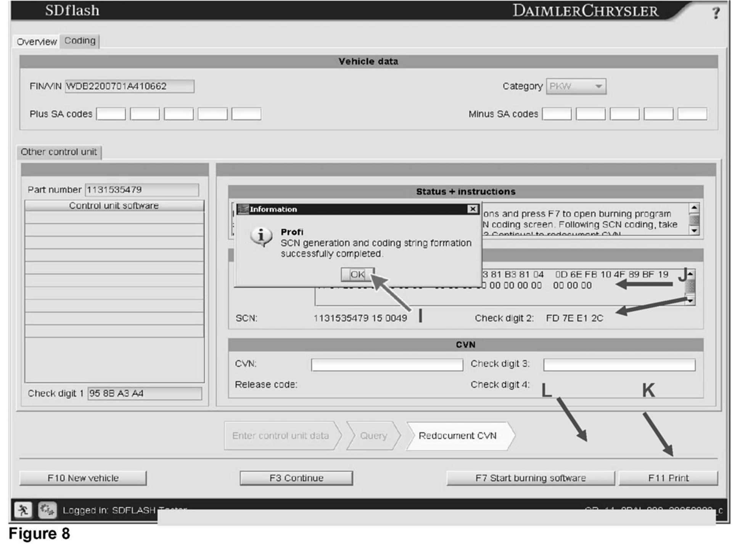
Task: Click the Vehicle data section header
Action: pos(368,61)
